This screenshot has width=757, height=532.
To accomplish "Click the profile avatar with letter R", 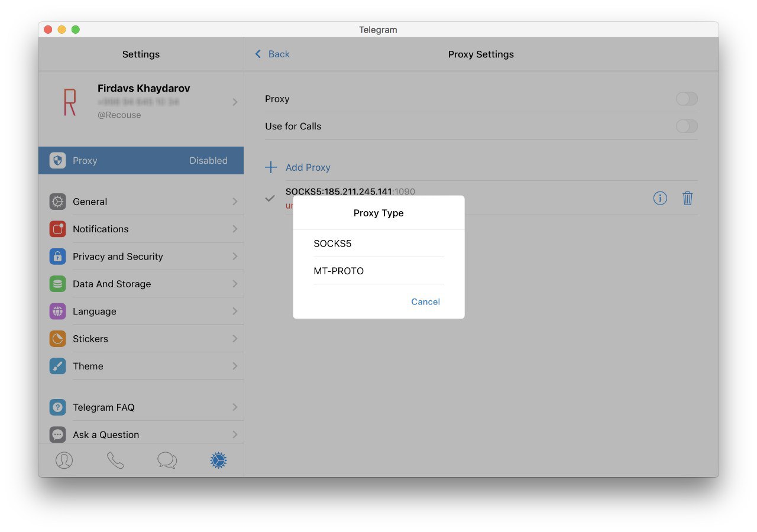I will pyautogui.click(x=70, y=102).
